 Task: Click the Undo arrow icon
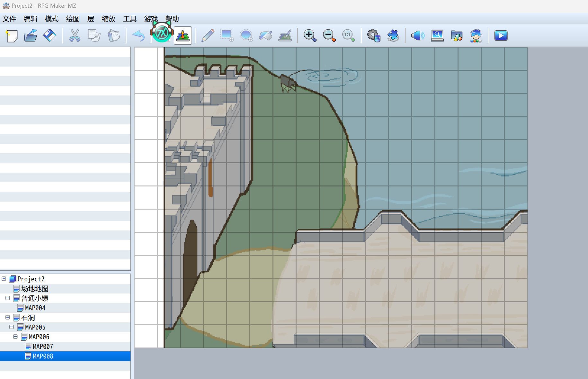click(138, 36)
